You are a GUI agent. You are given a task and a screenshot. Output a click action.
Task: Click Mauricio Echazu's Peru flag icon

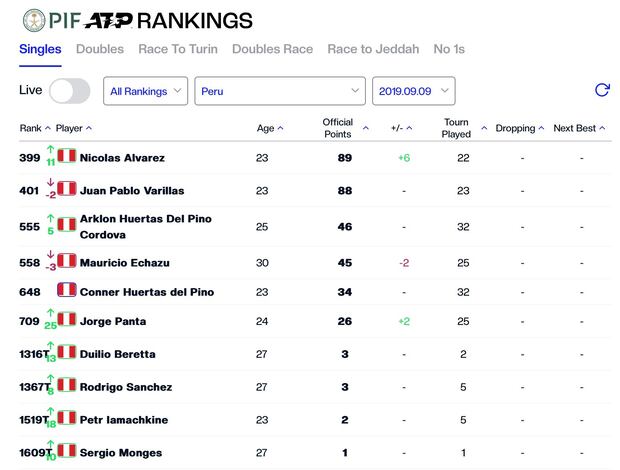67,261
